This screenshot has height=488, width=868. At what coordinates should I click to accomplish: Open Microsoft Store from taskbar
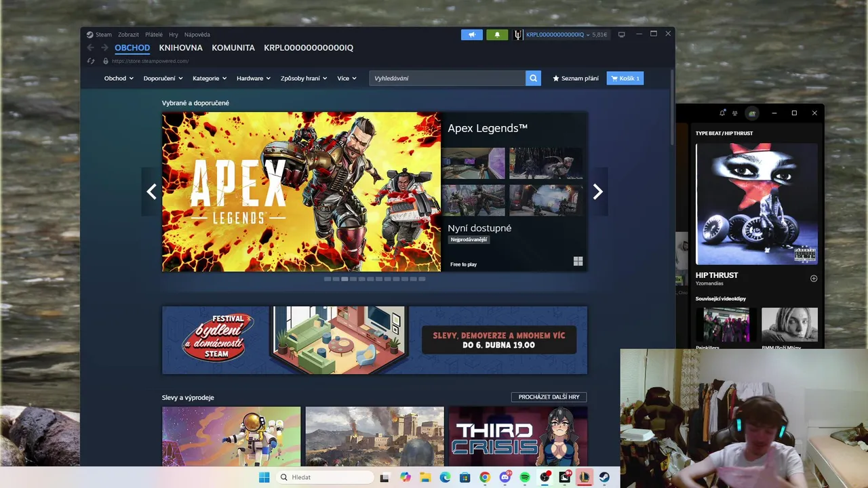pyautogui.click(x=465, y=477)
